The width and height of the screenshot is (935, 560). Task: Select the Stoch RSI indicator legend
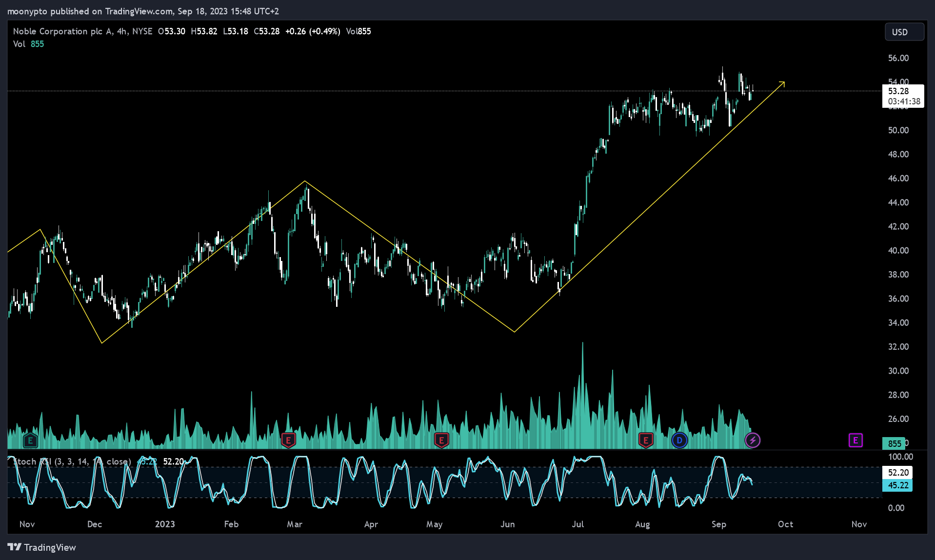[x=72, y=461]
